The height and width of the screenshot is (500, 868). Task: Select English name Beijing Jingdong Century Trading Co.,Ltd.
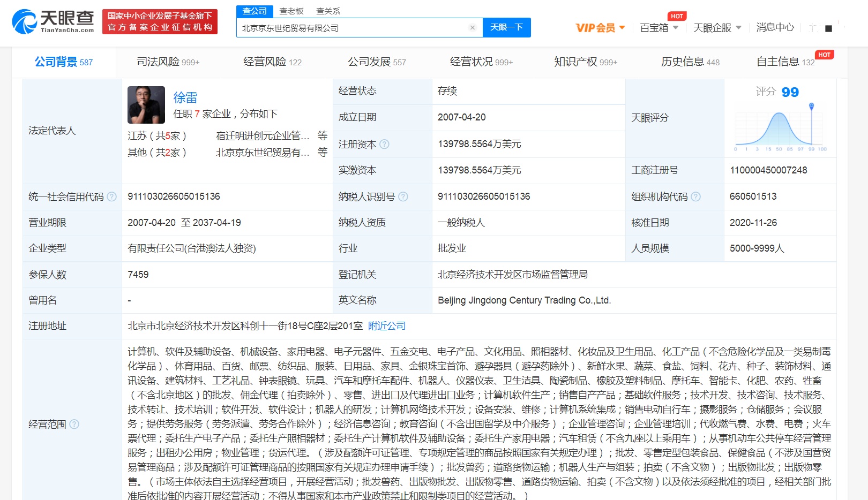pos(524,300)
